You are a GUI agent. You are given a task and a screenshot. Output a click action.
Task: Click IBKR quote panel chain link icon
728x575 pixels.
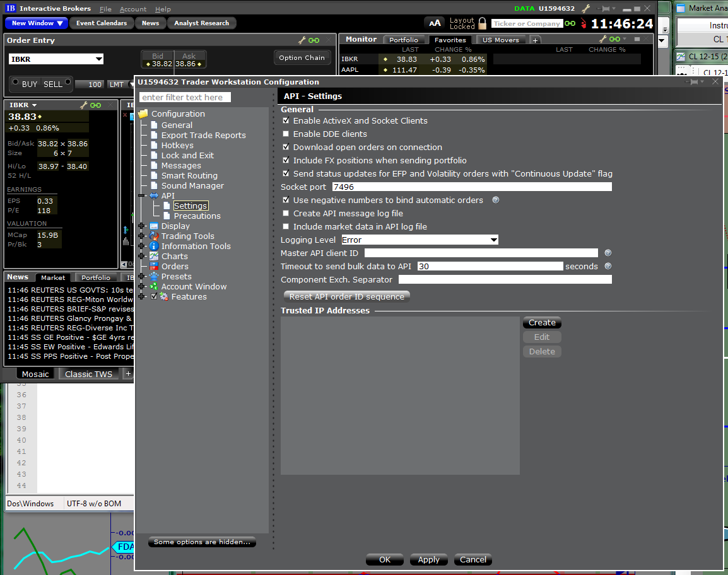point(96,105)
